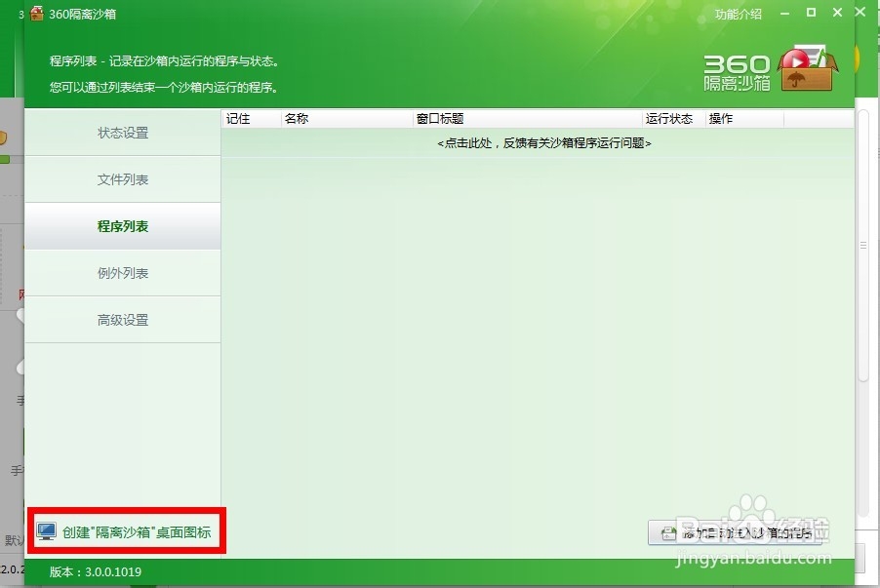
Task: Open the 例外列表 tab
Action: [122, 273]
